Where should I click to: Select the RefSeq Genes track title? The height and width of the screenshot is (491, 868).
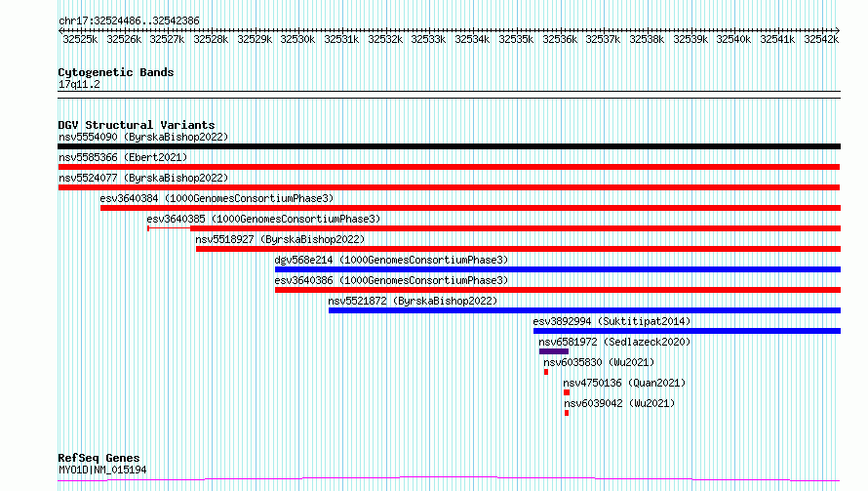[99, 458]
